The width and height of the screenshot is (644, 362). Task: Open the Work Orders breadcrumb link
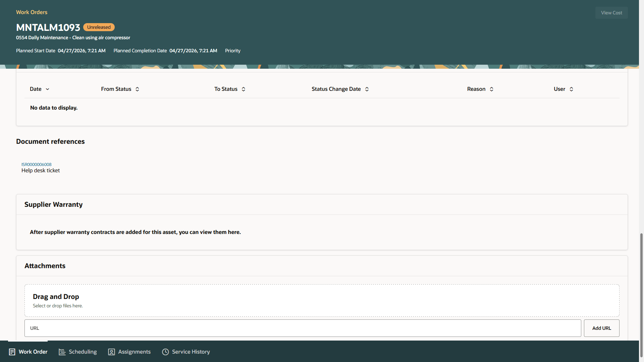(32, 12)
